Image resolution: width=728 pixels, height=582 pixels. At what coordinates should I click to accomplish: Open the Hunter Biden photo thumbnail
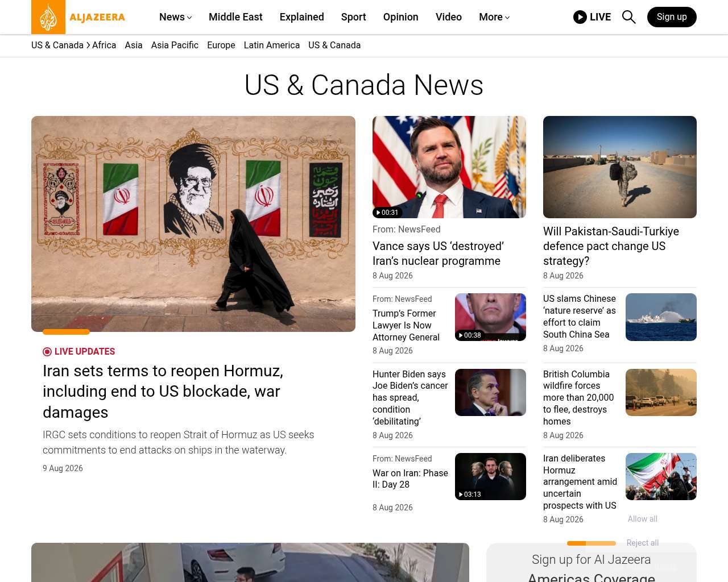490,392
